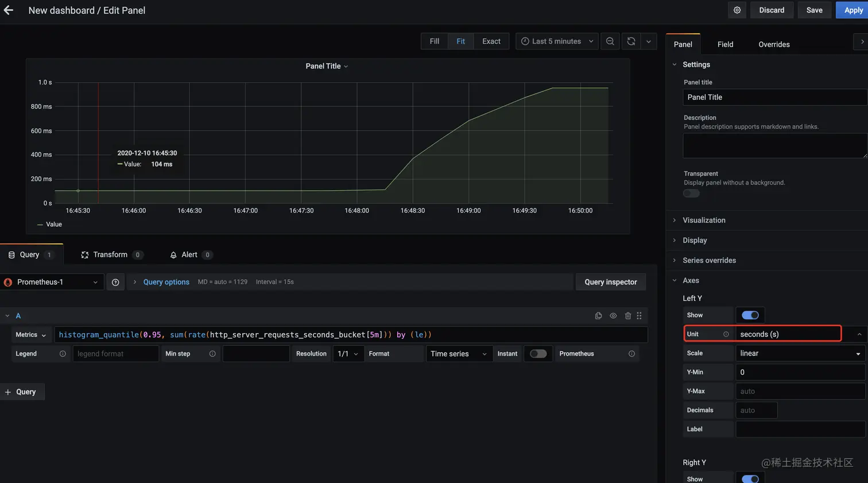The width and height of the screenshot is (868, 483).
Task: Switch to the Transform tab
Action: coord(112,255)
